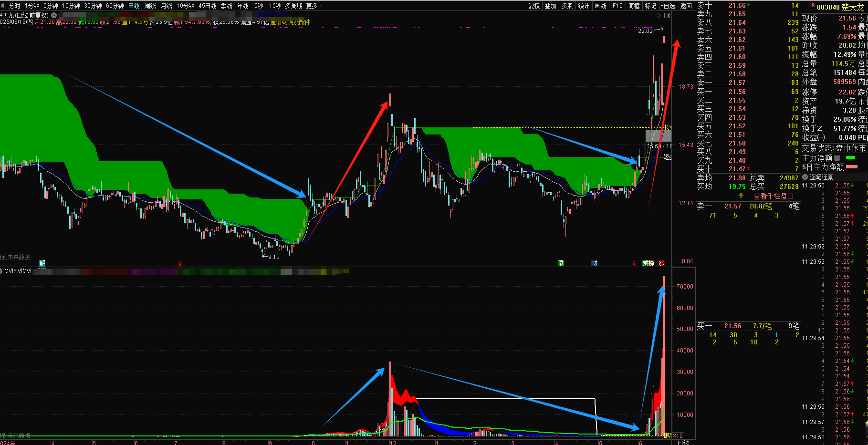This screenshot has width=868, height=445.
Task: Select the 卖一 21.57 ask row
Action: [748, 83]
